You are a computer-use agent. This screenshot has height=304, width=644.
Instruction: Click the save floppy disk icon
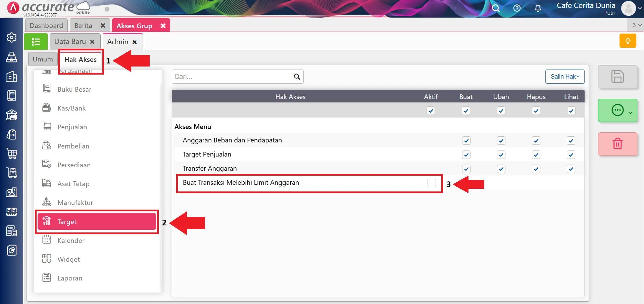tap(617, 77)
